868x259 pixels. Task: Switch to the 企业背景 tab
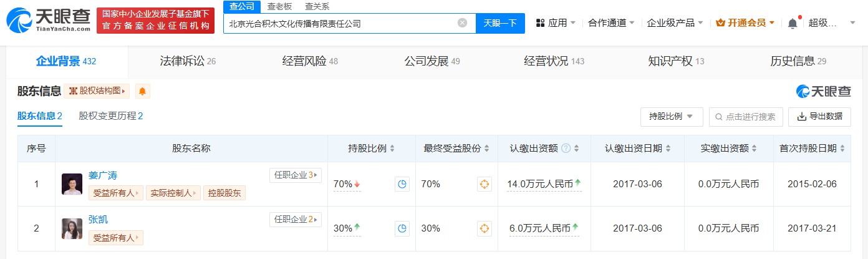[65, 61]
